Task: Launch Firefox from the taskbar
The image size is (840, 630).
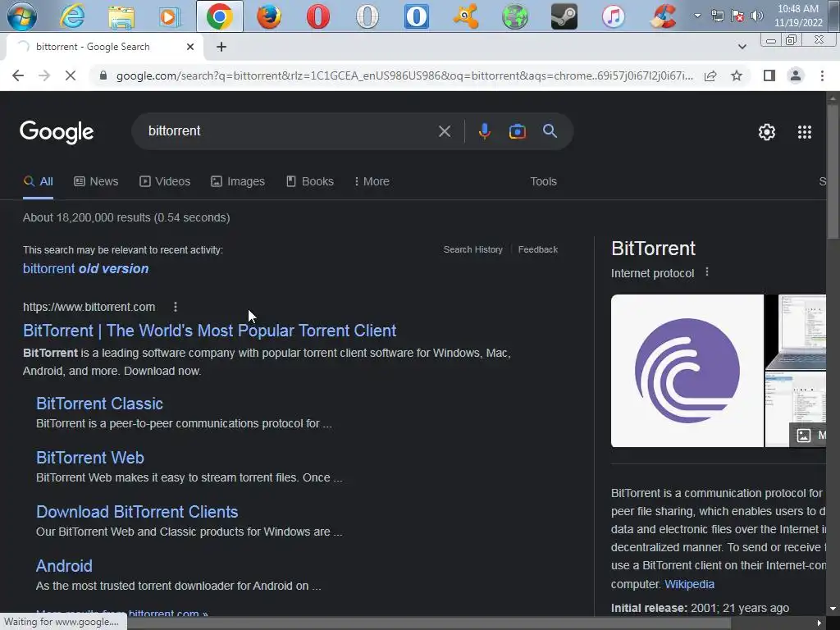Action: (x=269, y=16)
